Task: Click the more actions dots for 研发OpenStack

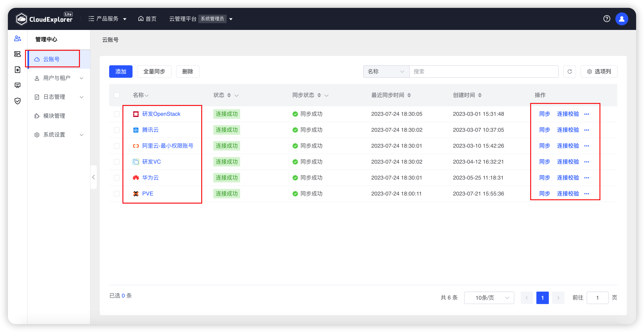Action: tap(587, 114)
